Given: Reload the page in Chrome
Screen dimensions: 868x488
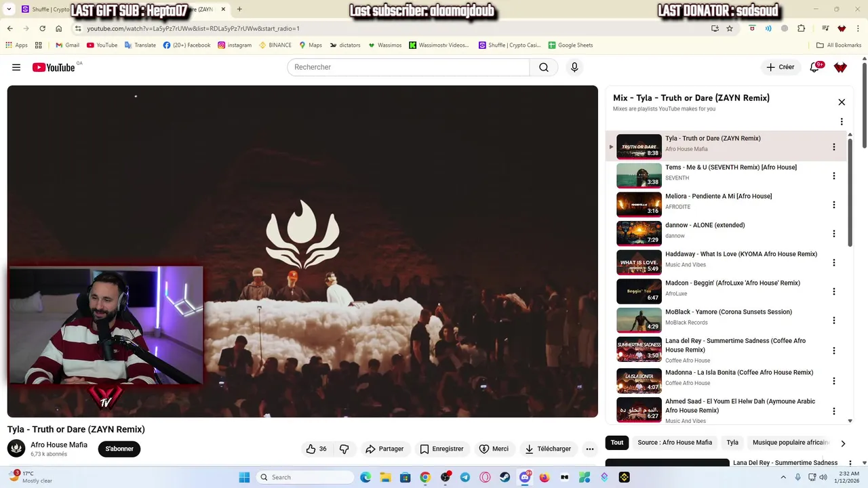Looking at the screenshot, I should pos(42,28).
